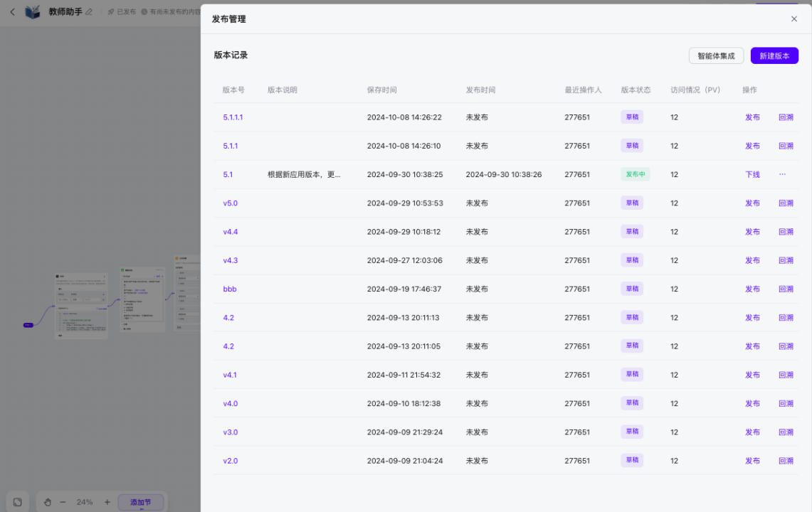Image resolution: width=812 pixels, height=512 pixels.
Task: Click the 版本状态 column header
Action: coord(636,90)
